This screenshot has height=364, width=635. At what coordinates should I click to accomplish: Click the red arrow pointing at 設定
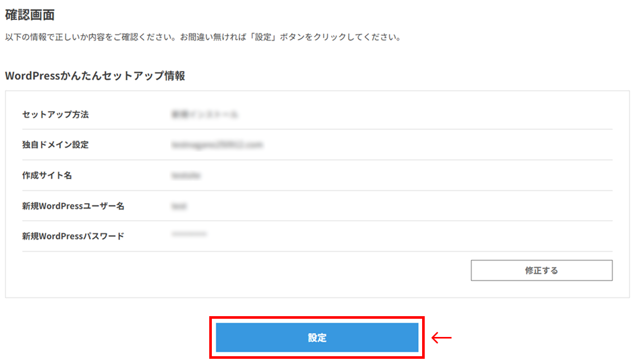[442, 338]
